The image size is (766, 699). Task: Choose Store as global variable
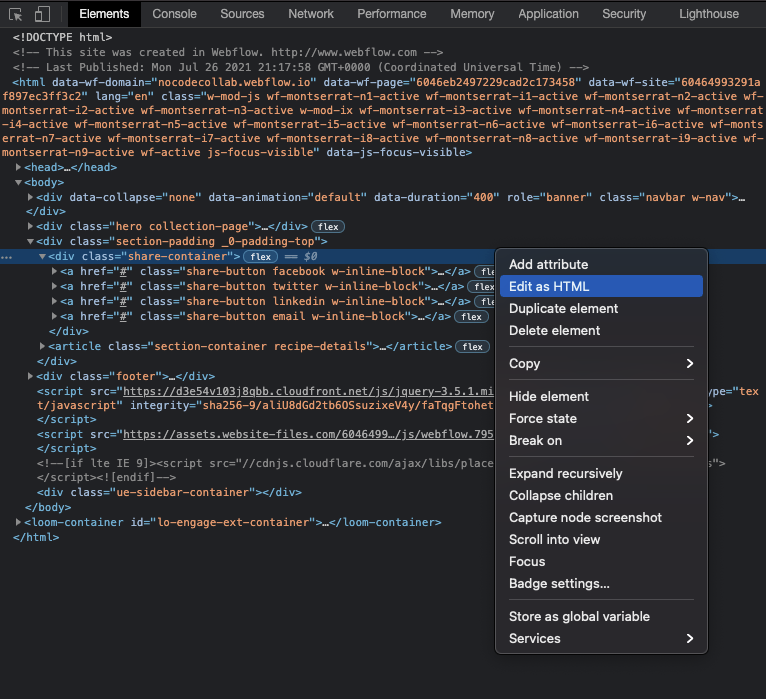click(601, 616)
